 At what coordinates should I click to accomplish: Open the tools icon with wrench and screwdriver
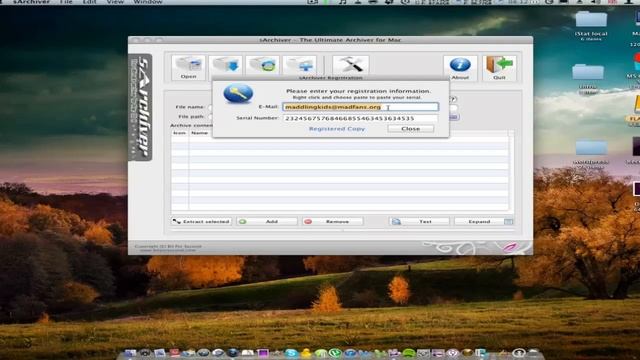click(351, 65)
